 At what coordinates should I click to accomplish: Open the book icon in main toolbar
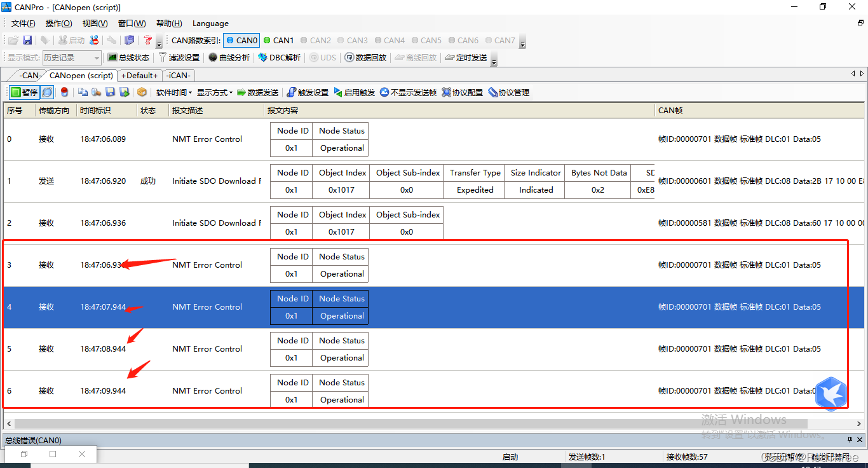130,40
